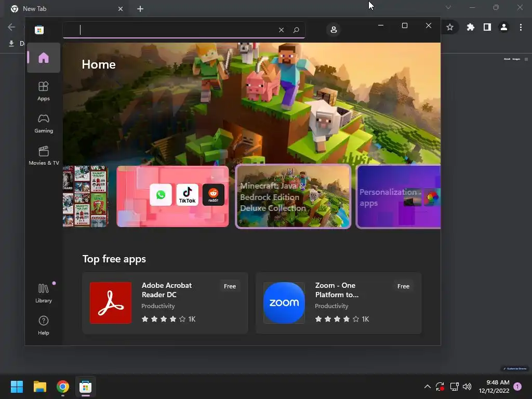The height and width of the screenshot is (399, 532).
Task: Open Chrome three-dot menu
Action: click(521, 27)
